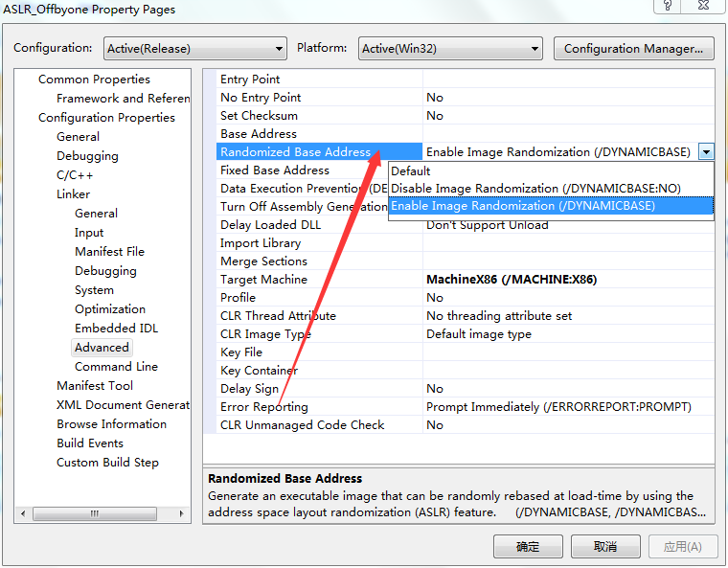Image resolution: width=728 pixels, height=568 pixels.
Task: Select Common Properties in the tree
Action: pyautogui.click(x=94, y=80)
